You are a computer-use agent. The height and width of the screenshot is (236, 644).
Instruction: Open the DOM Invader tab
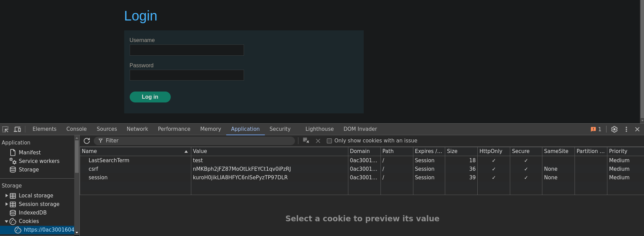click(360, 129)
